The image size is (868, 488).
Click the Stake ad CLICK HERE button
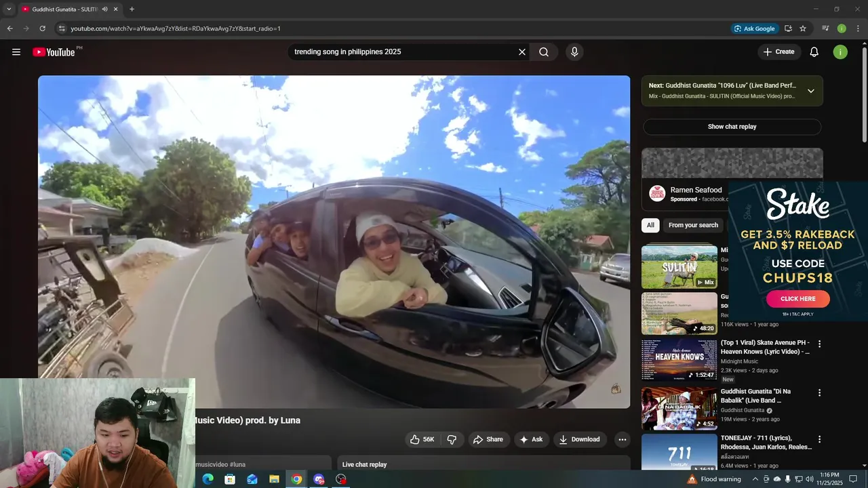798,299
